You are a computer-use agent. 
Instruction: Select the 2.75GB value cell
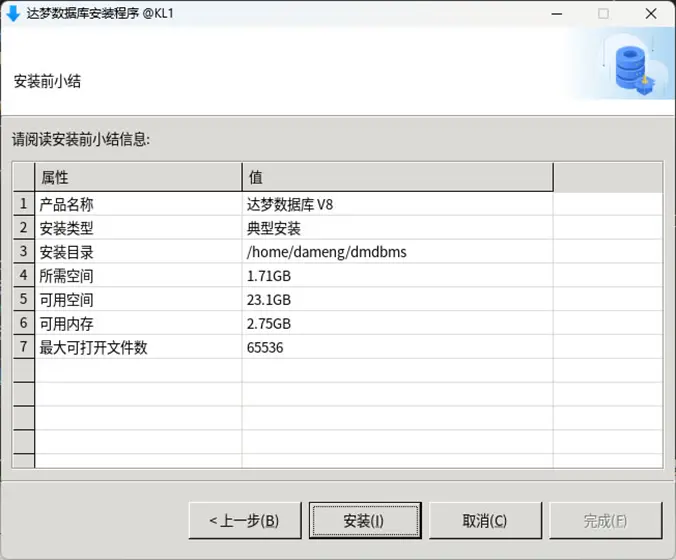point(397,323)
